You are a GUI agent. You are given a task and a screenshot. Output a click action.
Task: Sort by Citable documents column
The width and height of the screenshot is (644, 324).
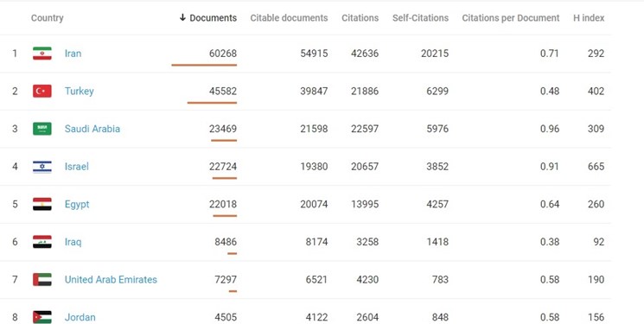(x=289, y=18)
